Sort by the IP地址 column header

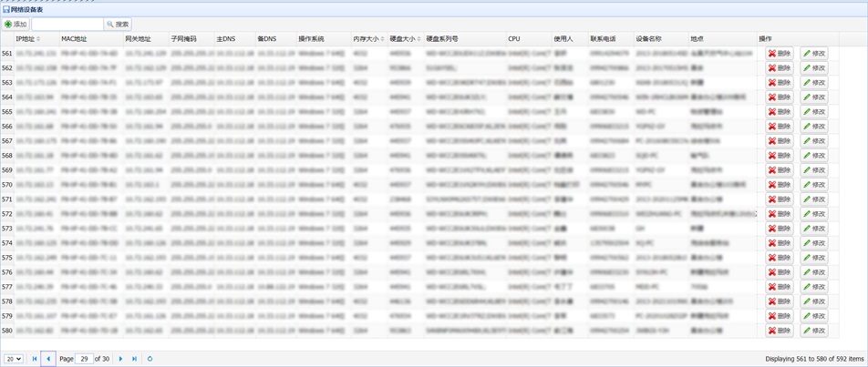[36, 39]
